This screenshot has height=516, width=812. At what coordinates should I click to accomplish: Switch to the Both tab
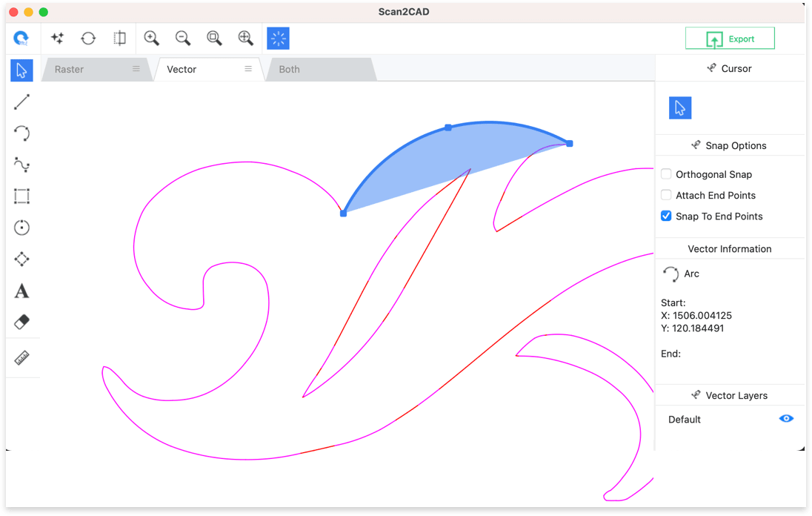pos(288,69)
